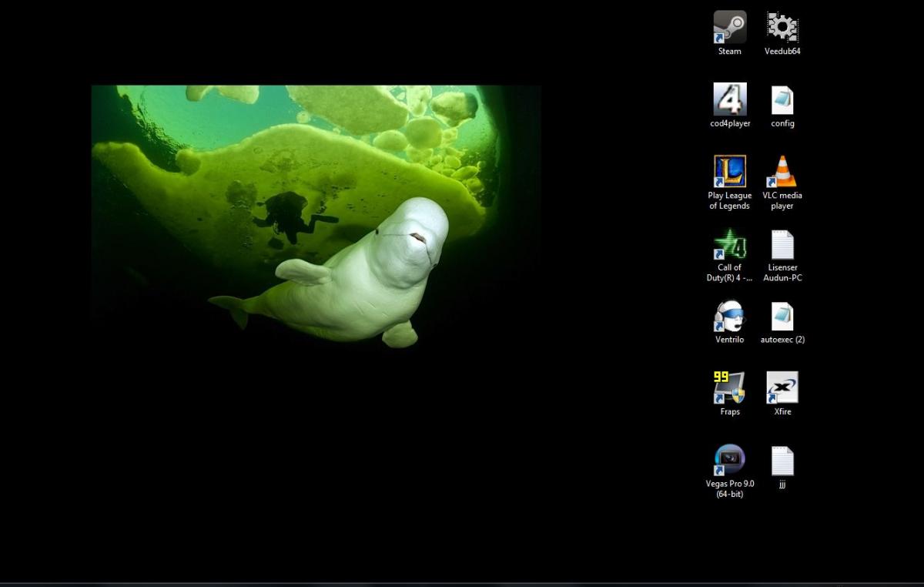Click the "config" label text
The height and width of the screenshot is (587, 924).
pos(782,124)
